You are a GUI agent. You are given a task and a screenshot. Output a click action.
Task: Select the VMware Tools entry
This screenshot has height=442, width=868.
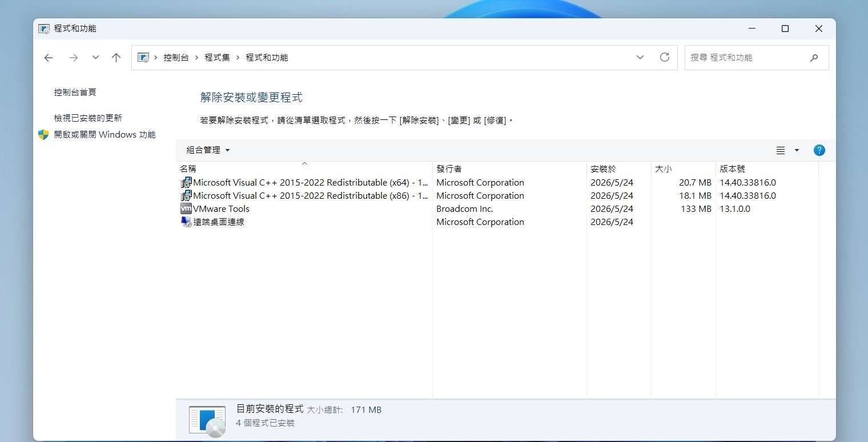(497, 209)
